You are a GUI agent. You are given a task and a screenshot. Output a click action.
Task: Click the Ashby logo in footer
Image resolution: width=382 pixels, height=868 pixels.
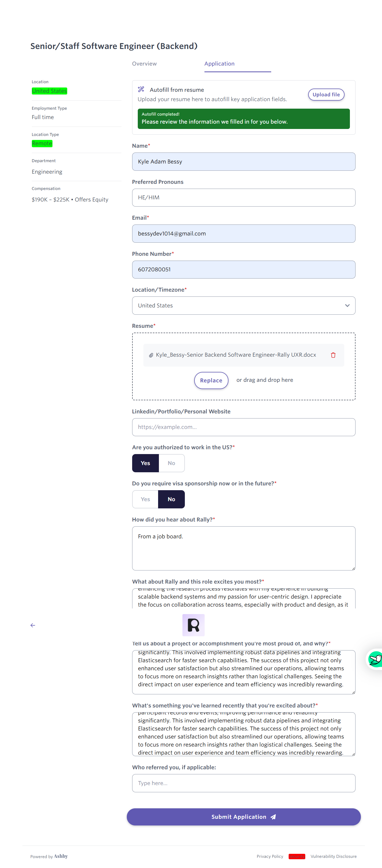pos(61,856)
